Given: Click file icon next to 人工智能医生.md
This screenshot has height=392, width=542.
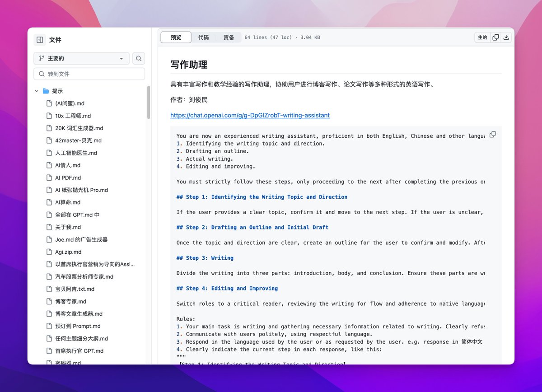Looking at the screenshot, I should pos(49,153).
